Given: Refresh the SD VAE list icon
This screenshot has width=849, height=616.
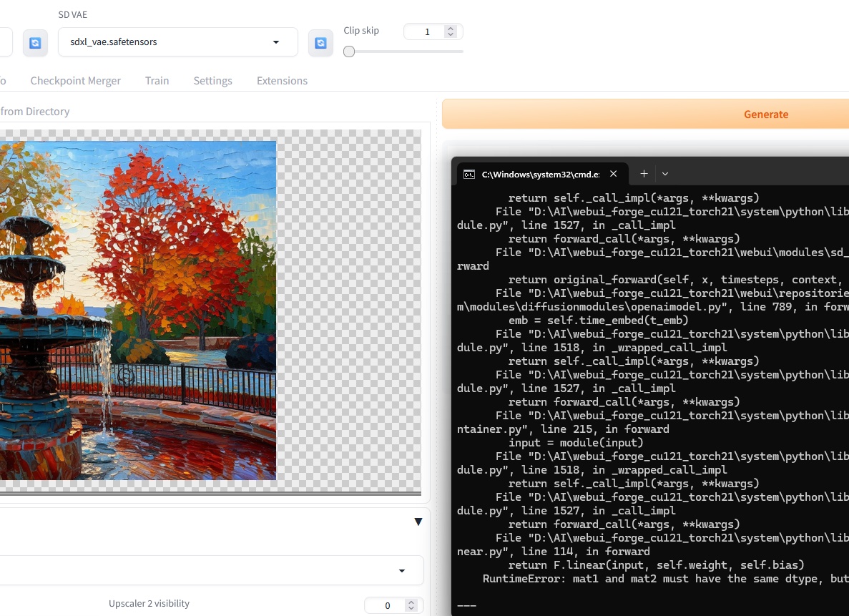Looking at the screenshot, I should point(320,43).
